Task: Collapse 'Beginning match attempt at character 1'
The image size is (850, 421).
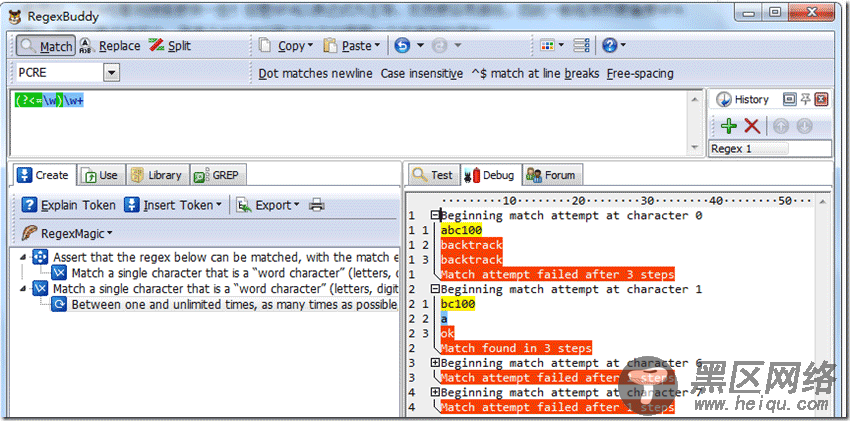Action: [435, 289]
